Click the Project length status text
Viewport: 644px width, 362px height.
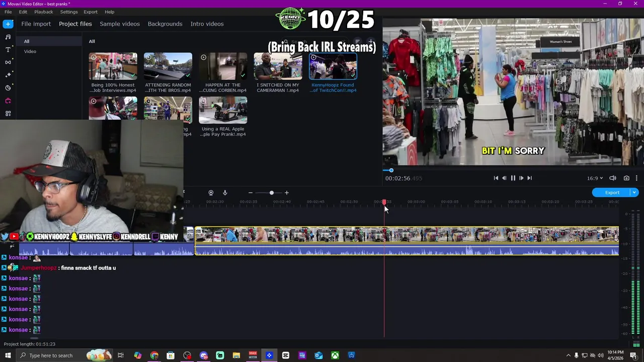click(30, 344)
